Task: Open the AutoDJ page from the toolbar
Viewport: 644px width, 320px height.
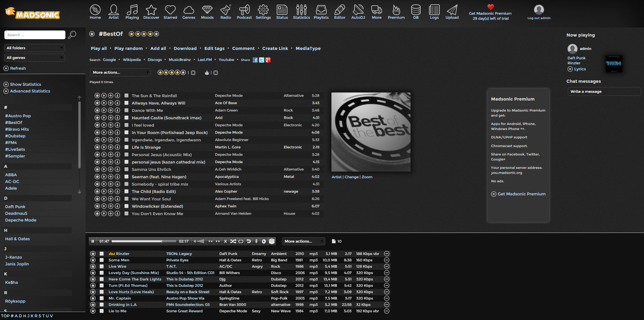Action: (358, 12)
